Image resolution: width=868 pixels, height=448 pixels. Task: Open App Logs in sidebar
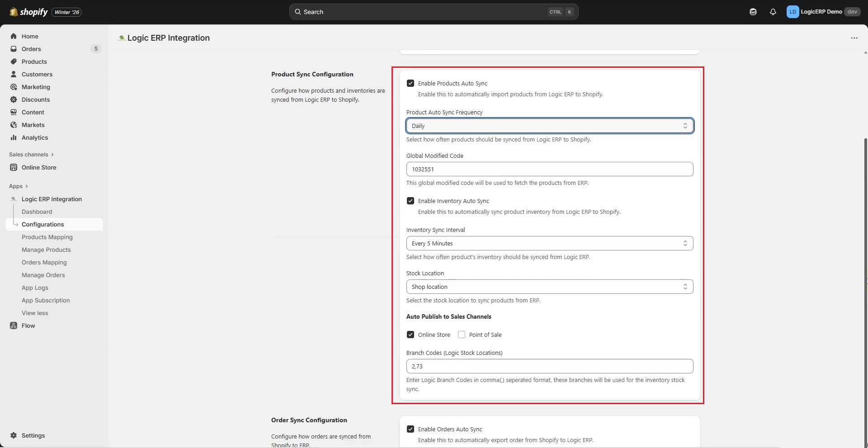point(35,288)
